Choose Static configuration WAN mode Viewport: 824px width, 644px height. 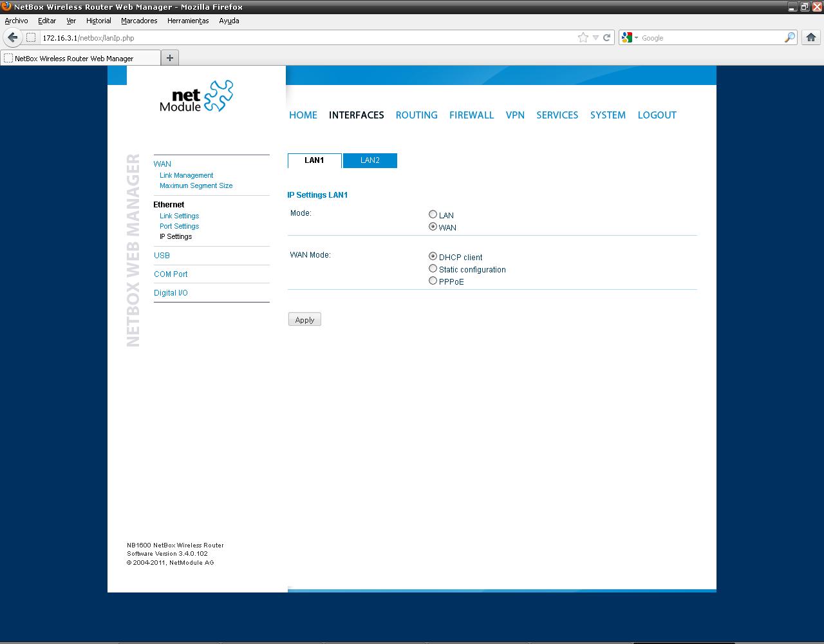[x=433, y=269]
